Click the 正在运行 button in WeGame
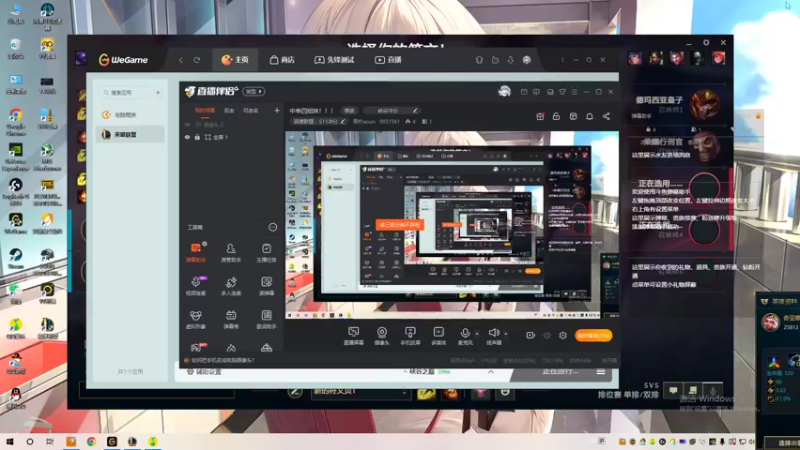Viewport: 800px width, 450px height. [560, 371]
